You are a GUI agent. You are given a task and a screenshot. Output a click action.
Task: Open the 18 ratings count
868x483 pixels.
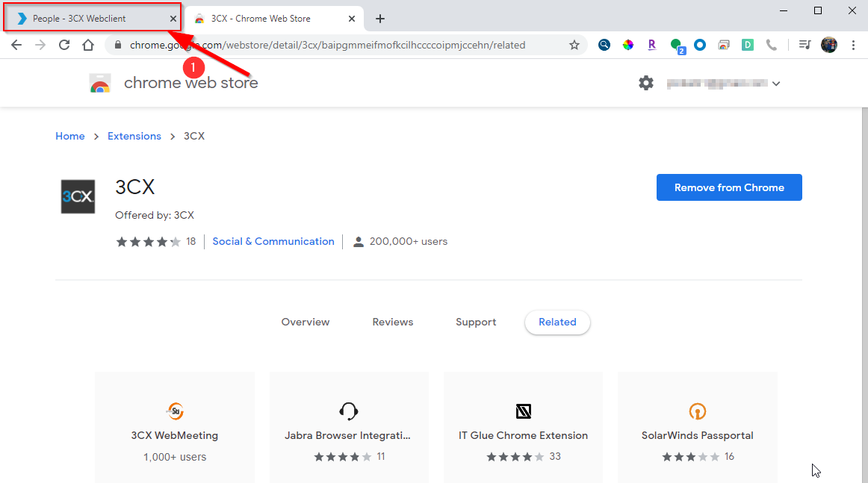pos(191,242)
